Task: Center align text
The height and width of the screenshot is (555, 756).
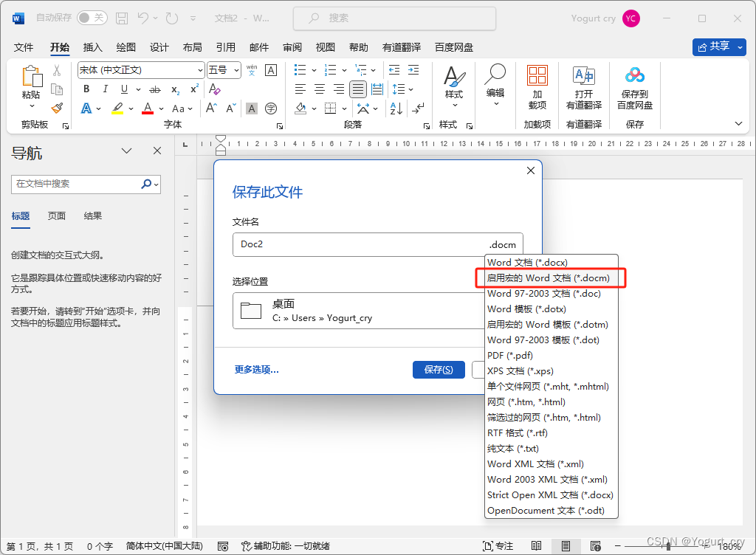Action: pos(320,89)
